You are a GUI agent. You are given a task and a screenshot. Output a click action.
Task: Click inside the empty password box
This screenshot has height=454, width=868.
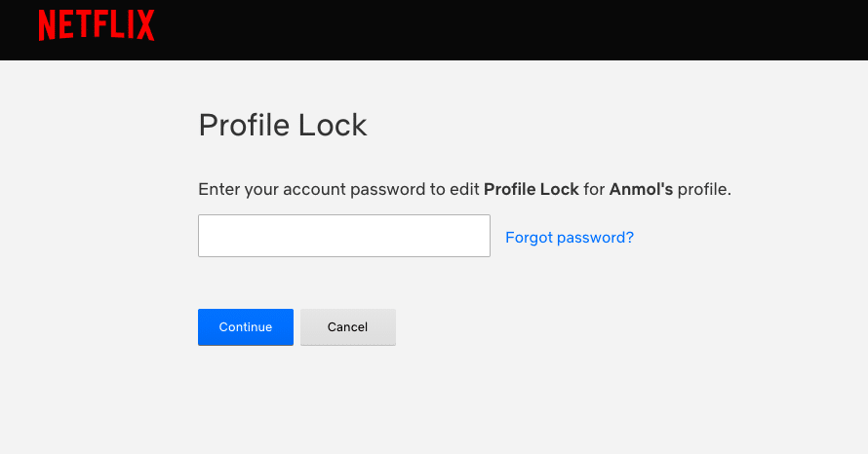click(x=343, y=237)
